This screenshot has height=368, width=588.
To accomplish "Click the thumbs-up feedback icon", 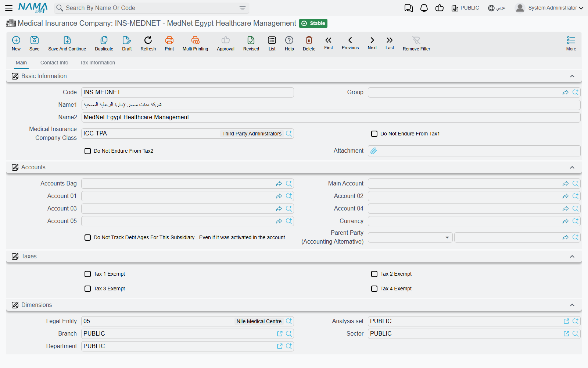I will tap(440, 8).
